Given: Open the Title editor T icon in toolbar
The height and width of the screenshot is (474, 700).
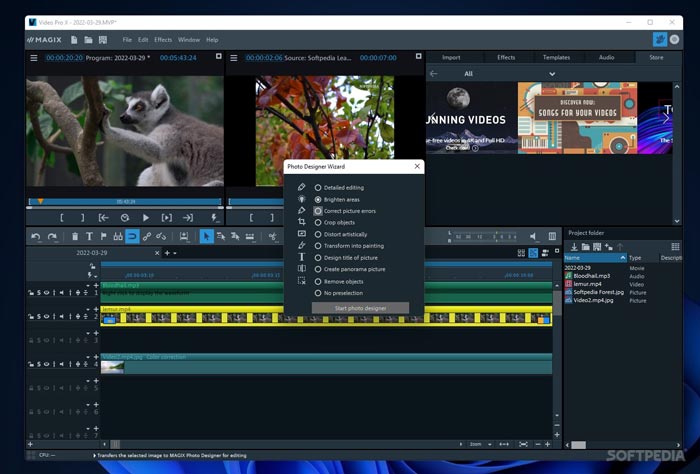Looking at the screenshot, I should pos(89,237).
